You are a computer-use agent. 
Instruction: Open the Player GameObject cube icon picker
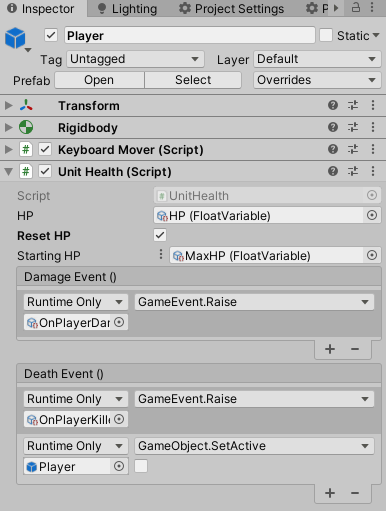click(16, 39)
